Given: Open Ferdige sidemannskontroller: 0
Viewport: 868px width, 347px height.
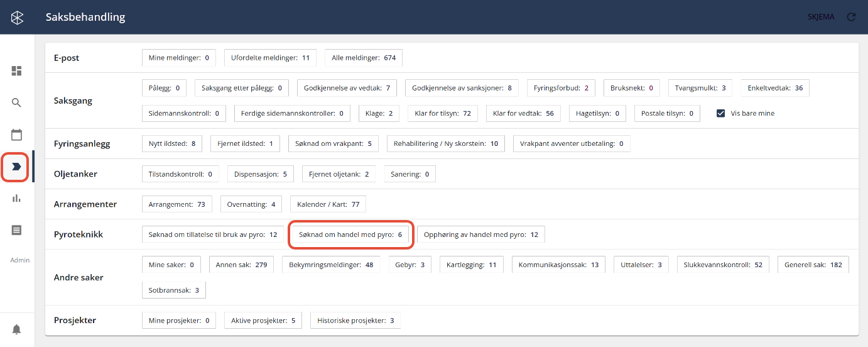Looking at the screenshot, I should coord(292,113).
